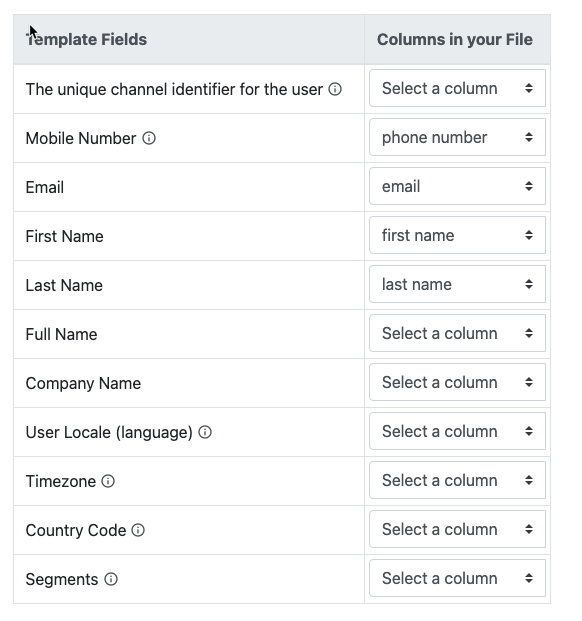
Task: Click the Timezone info icon
Action: [x=108, y=481]
